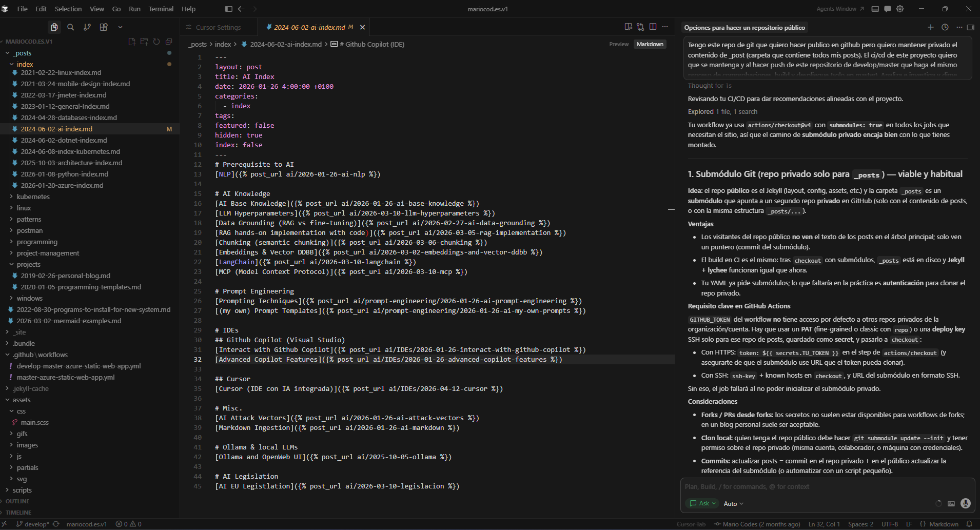Click errors and warnings count in status bar
The image size is (980, 530).
point(128,524)
